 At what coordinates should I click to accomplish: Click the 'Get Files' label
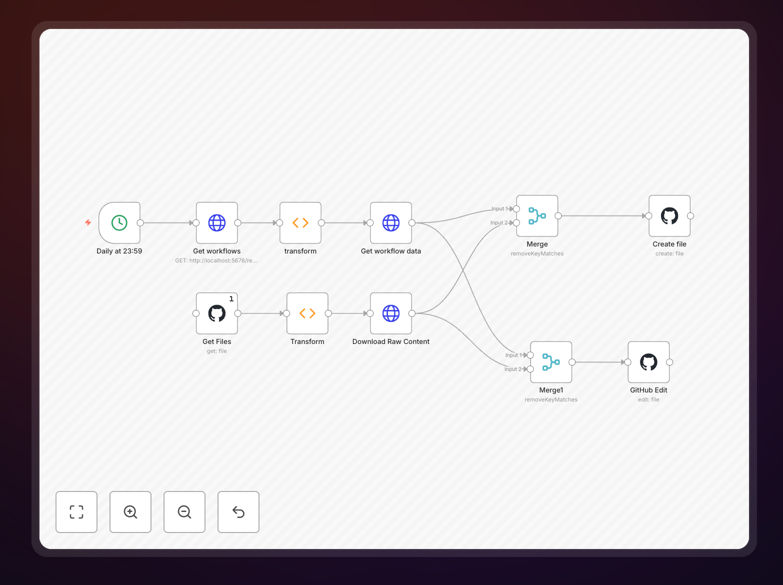[x=217, y=342]
